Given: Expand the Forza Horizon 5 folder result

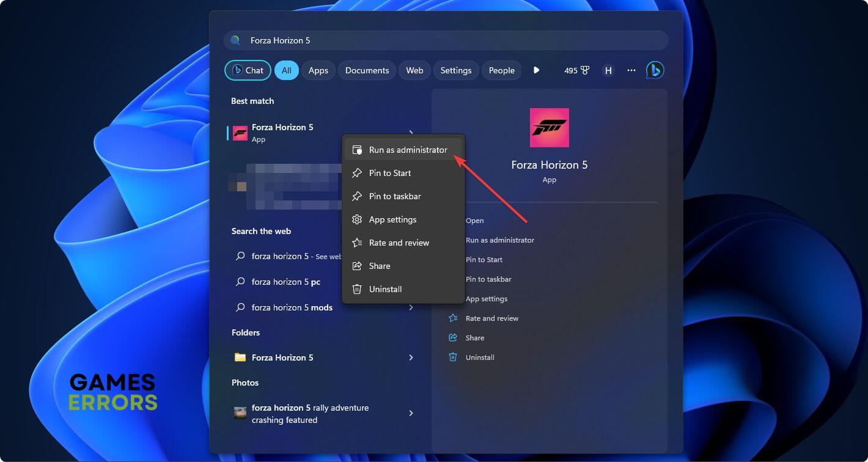Looking at the screenshot, I should [x=411, y=358].
